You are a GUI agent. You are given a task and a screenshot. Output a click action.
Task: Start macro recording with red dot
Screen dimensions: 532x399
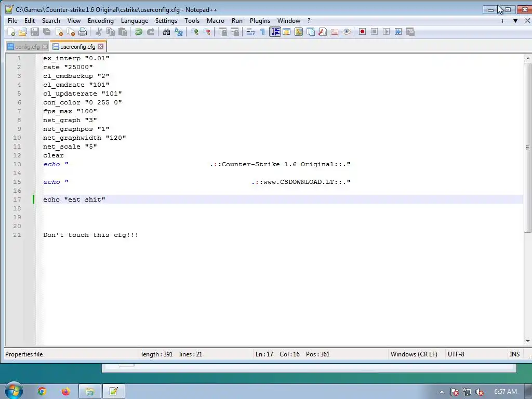[362, 32]
